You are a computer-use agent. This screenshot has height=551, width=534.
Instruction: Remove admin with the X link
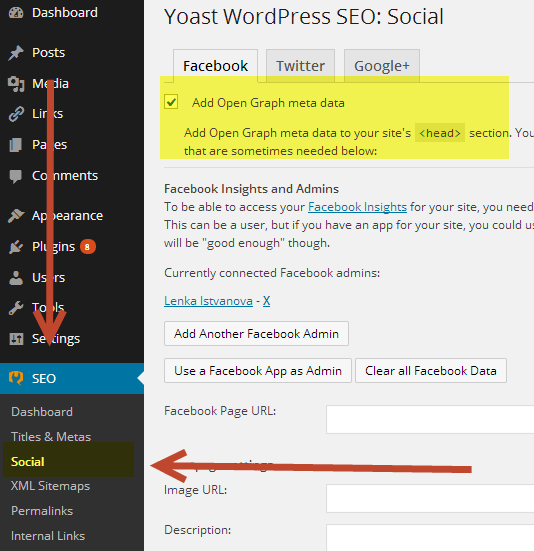point(267,301)
